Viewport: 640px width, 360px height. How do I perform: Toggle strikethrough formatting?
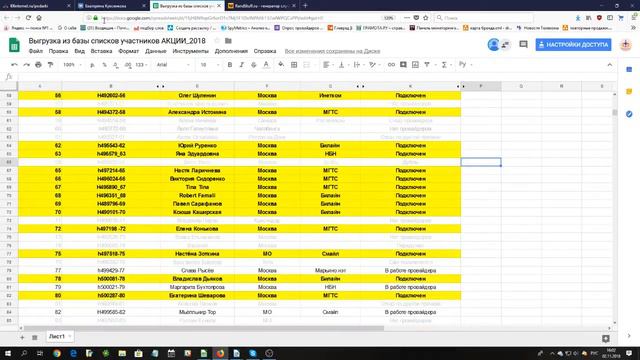pyautogui.click(x=253, y=65)
